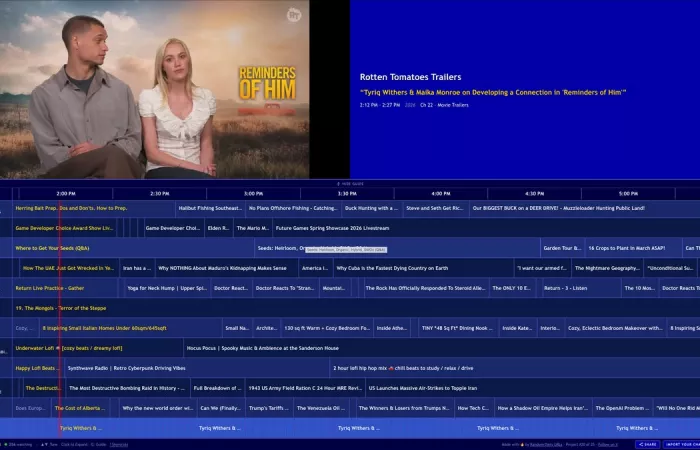Select 'TINY *48 Sq Ft* Dining Nook' program
700x450 pixels.
point(458,328)
